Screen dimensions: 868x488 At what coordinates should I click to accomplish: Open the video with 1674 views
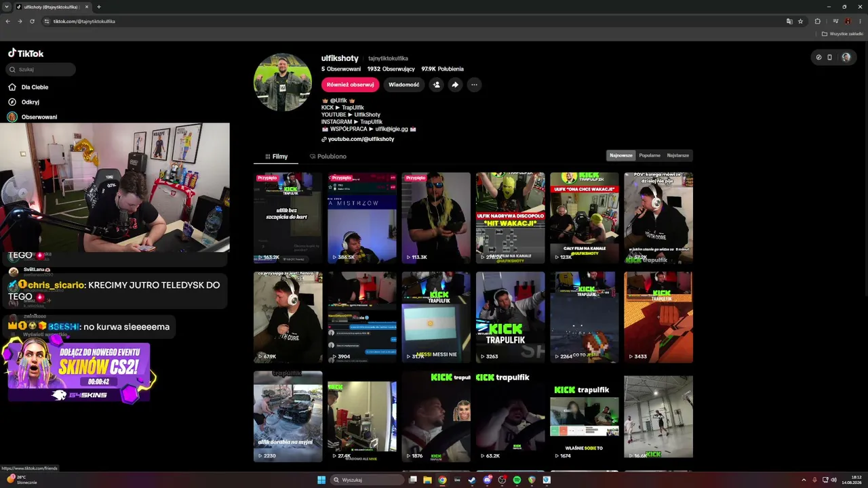point(585,417)
